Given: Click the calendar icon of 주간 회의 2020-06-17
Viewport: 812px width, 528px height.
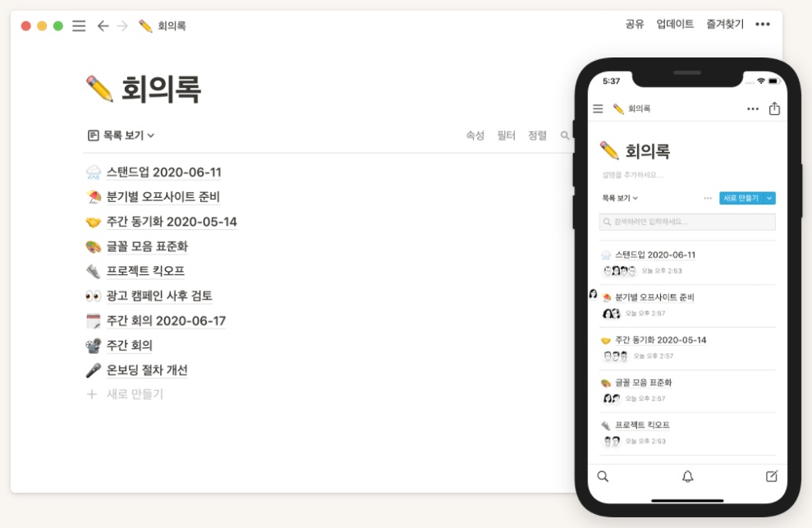Looking at the screenshot, I should click(94, 321).
